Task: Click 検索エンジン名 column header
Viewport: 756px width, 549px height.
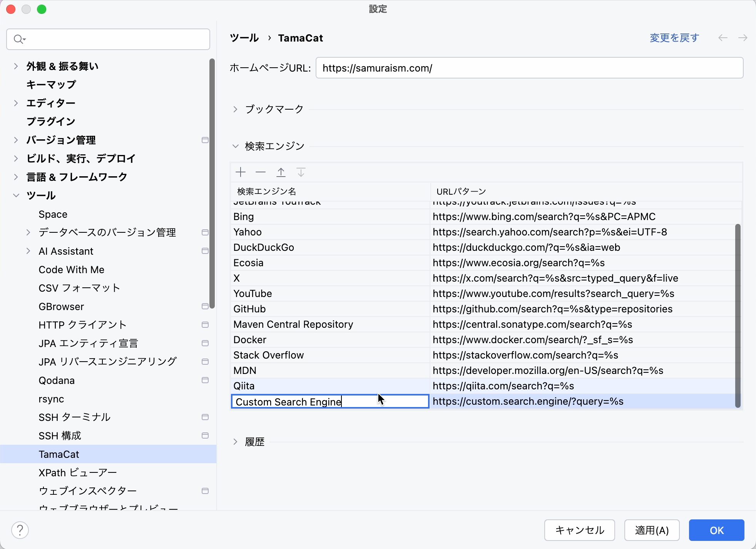Action: 330,191
